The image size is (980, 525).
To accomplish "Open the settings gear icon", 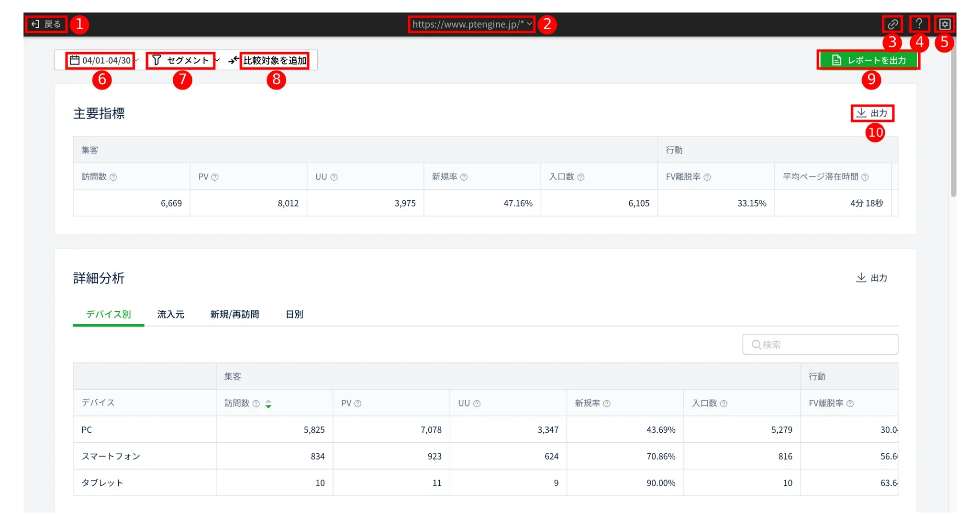I will click(x=945, y=24).
